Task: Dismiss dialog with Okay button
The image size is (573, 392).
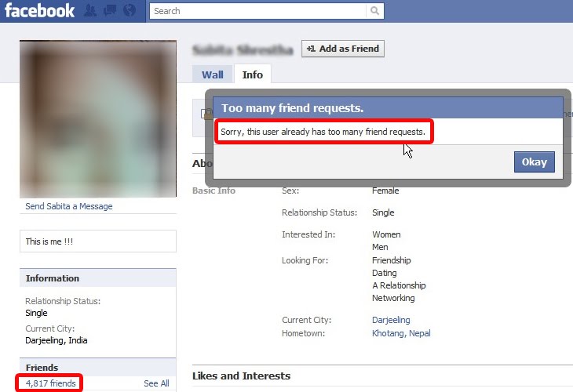Action: 535,162
